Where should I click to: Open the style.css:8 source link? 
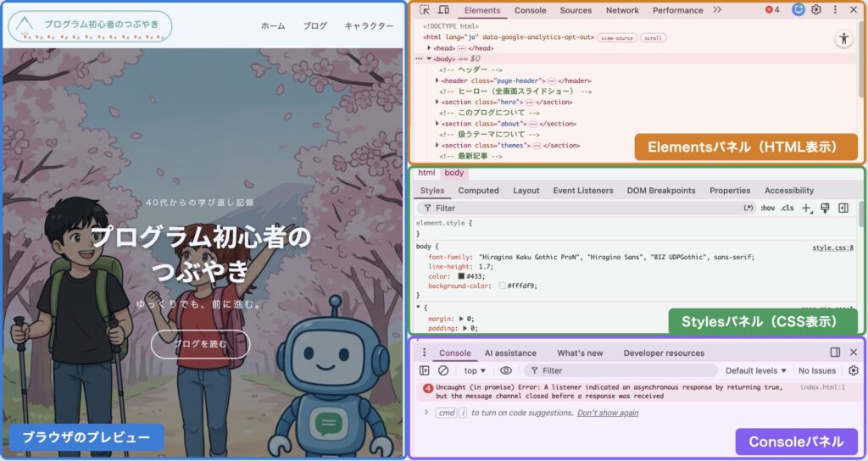click(832, 247)
